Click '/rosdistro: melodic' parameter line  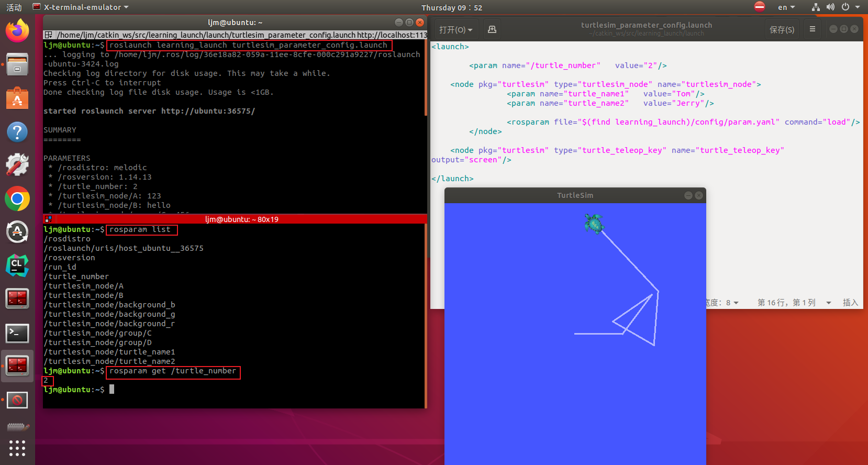102,168
